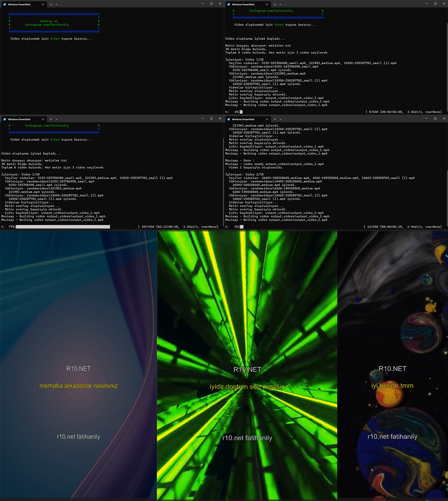This screenshot has height=501, width=448.
Task: Open the profile dropdown in the 2% progress window
Action: tap(281, 5)
